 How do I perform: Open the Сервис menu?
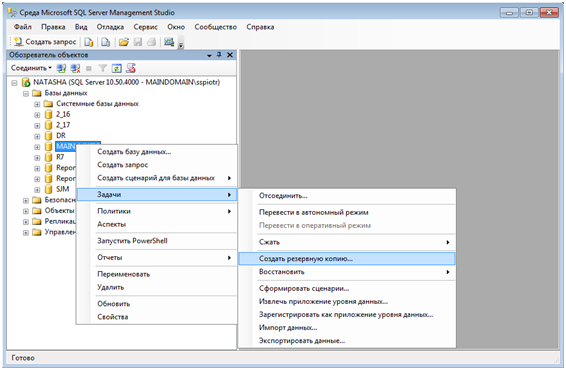145,27
